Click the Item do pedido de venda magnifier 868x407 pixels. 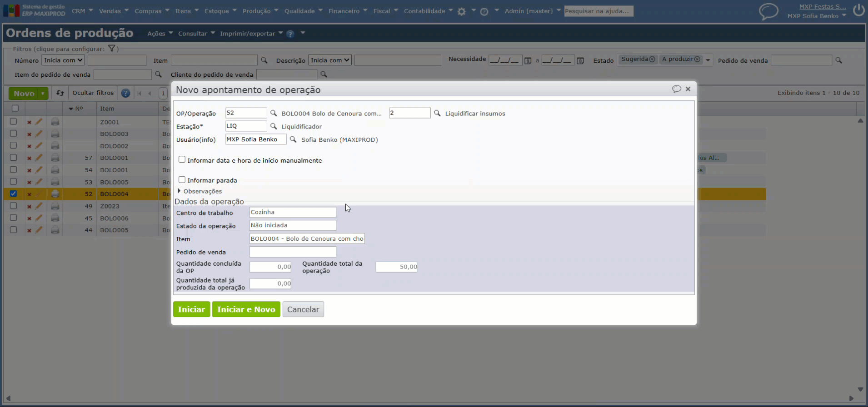click(x=158, y=74)
